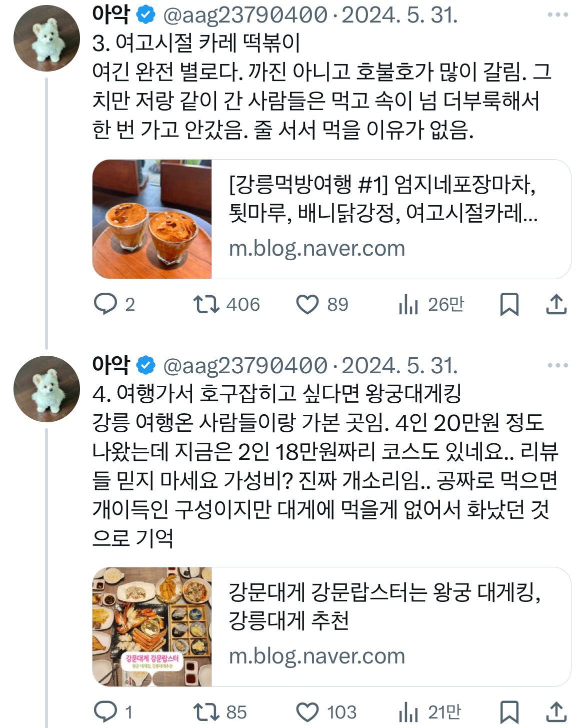Like the 왕궁대게킹 tweet
The image size is (585, 728).
click(307, 712)
